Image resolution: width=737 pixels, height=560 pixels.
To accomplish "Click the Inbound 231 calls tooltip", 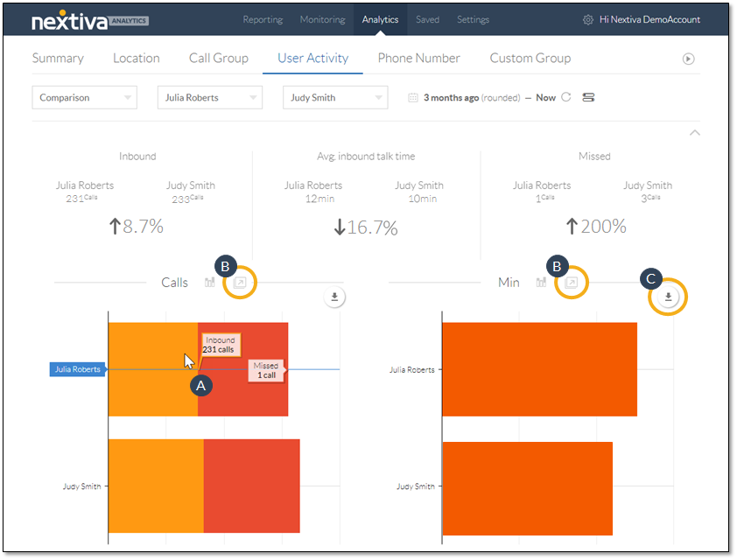I will click(221, 345).
